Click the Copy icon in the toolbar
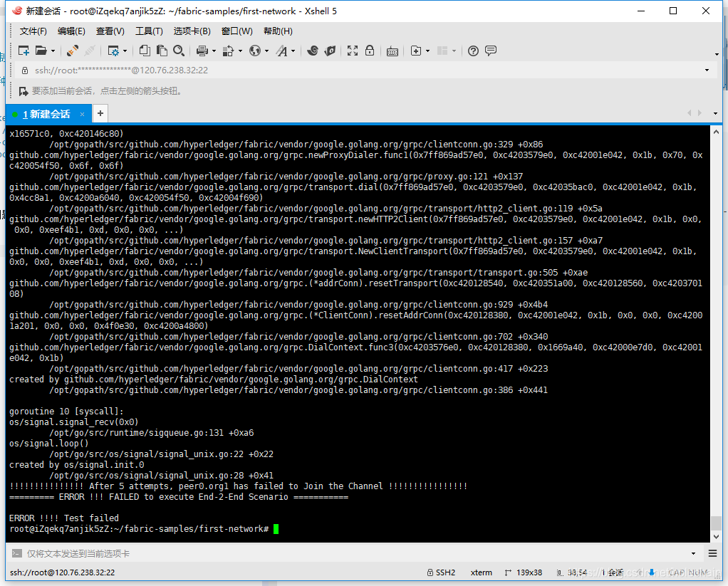Viewport: 728px width, 586px height. click(x=145, y=51)
